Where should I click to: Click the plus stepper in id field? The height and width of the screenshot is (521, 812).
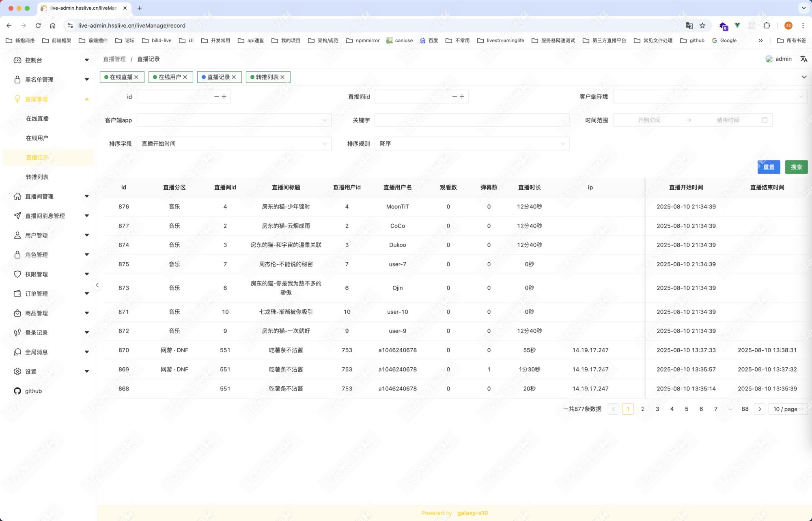[x=224, y=96]
